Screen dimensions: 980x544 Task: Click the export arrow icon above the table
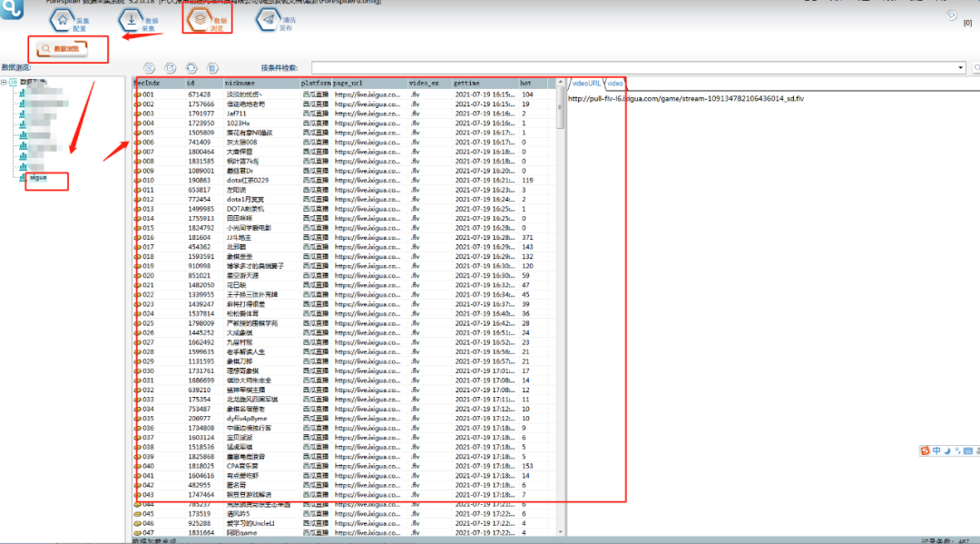tap(149, 67)
